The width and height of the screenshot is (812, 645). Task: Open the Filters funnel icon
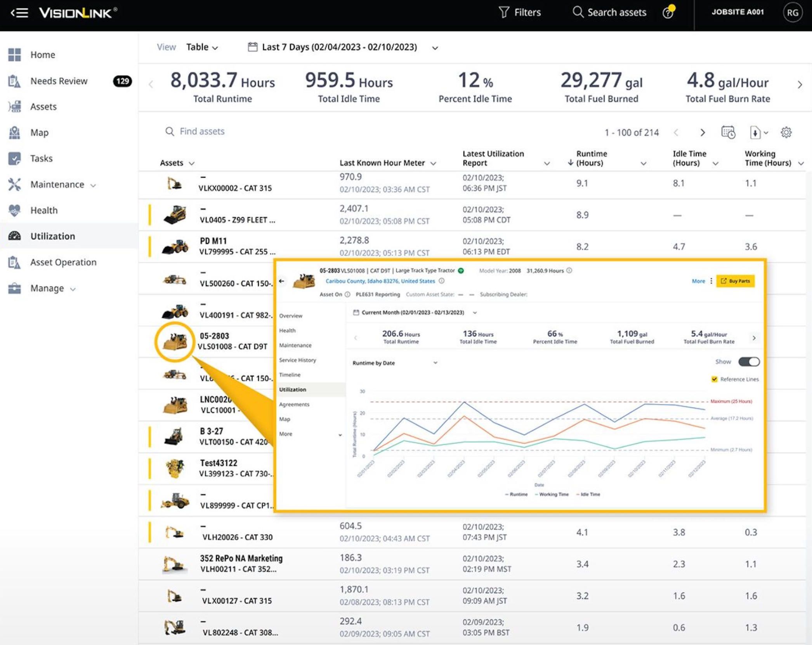coord(504,12)
